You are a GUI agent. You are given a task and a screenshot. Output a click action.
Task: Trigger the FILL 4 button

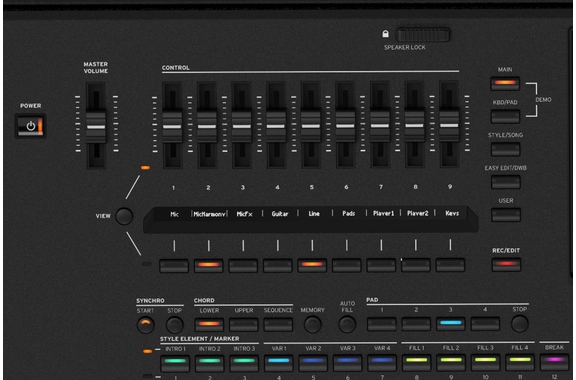tap(520, 361)
